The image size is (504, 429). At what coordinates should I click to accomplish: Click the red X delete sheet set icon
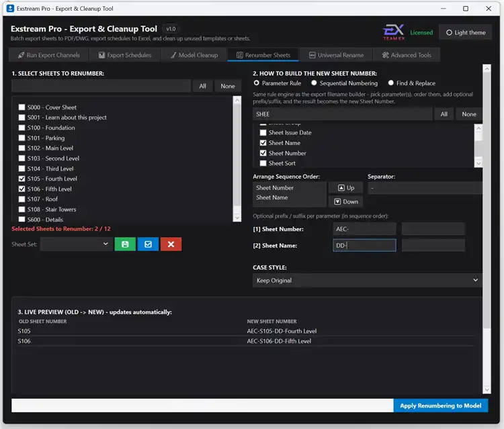pyautogui.click(x=171, y=244)
